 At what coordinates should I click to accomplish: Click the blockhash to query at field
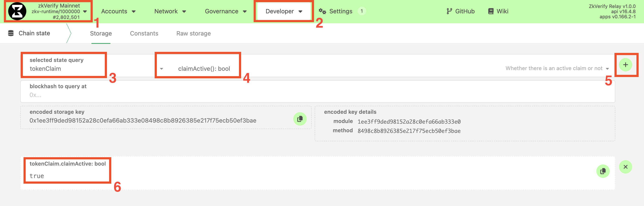click(x=317, y=95)
